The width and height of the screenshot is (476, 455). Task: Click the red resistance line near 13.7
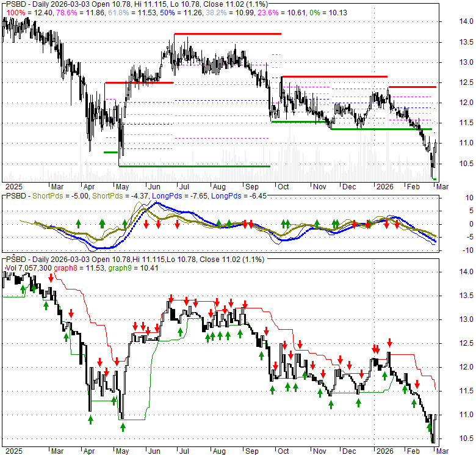click(227, 34)
